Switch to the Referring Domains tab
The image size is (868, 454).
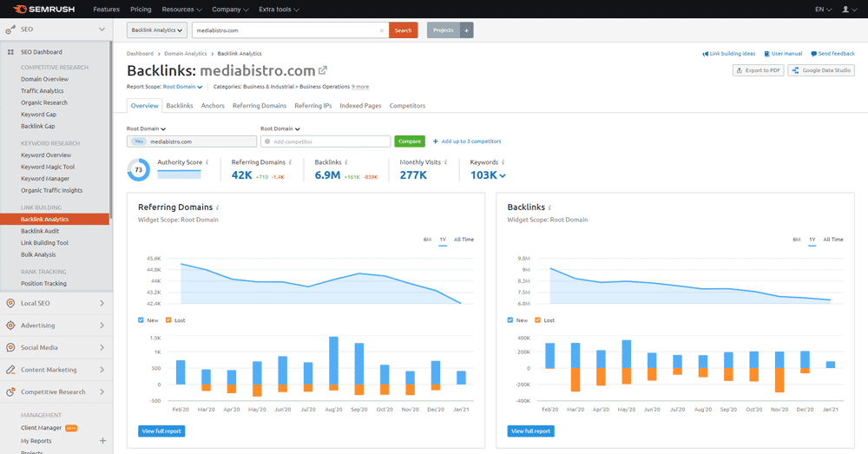click(x=260, y=106)
